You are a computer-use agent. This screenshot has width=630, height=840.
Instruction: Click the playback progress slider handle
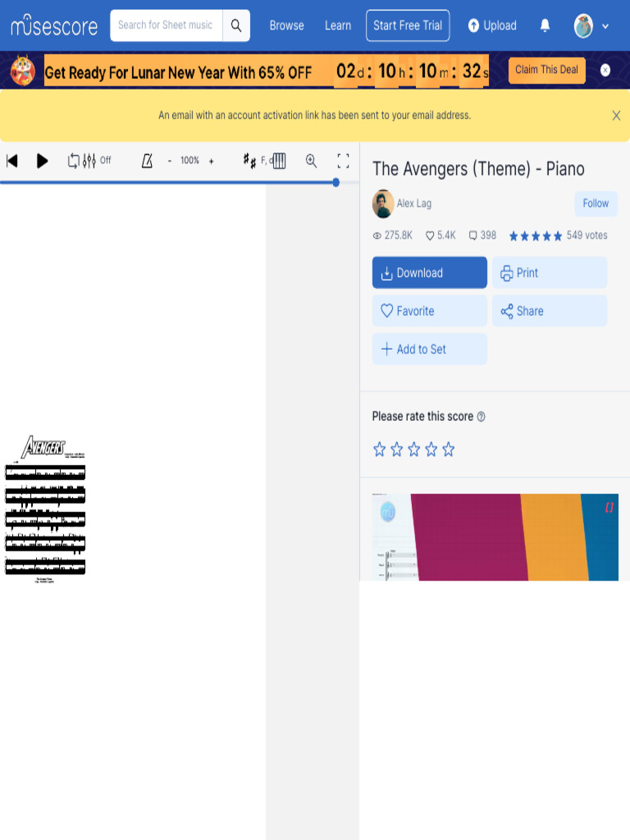tap(336, 183)
